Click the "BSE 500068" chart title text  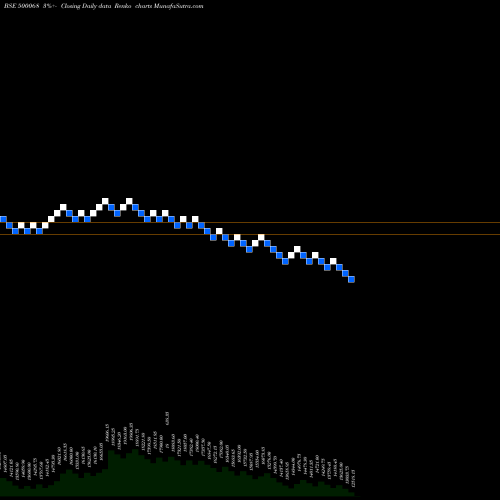pos(22,6)
